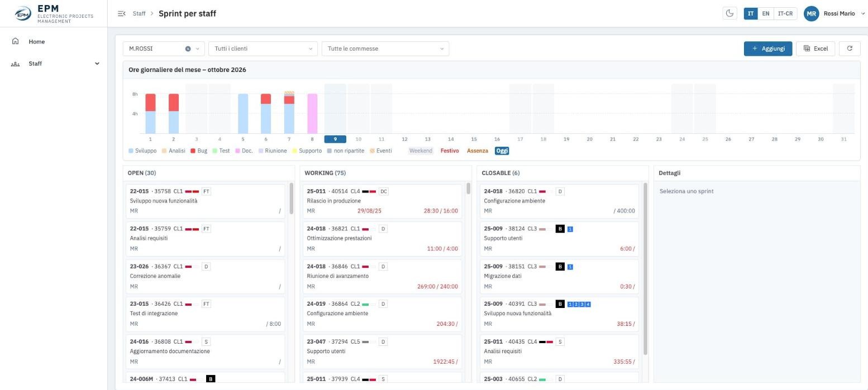The image size is (868, 390).
Task: Export with the Excel button
Action: 815,49
